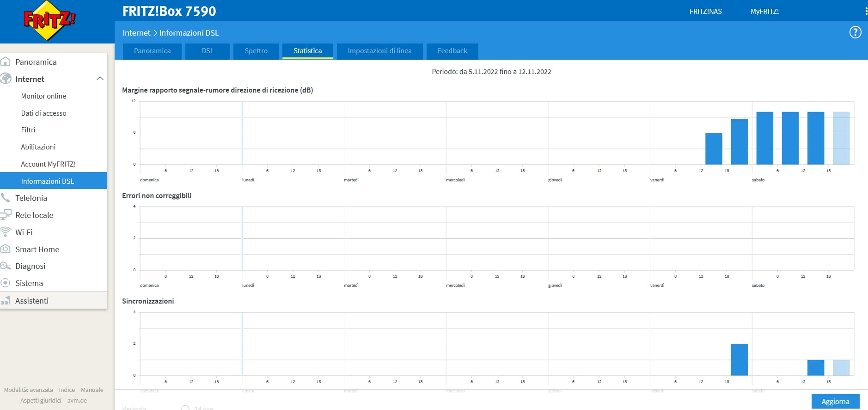Viewport: 868px width, 410px height.
Task: Click the Diagnosi icon in sidebar
Action: tap(6, 266)
